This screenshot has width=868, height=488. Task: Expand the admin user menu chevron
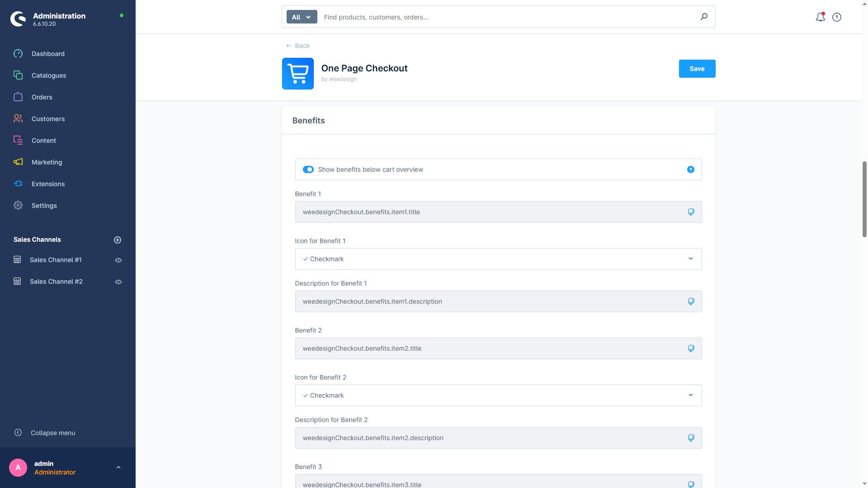118,468
